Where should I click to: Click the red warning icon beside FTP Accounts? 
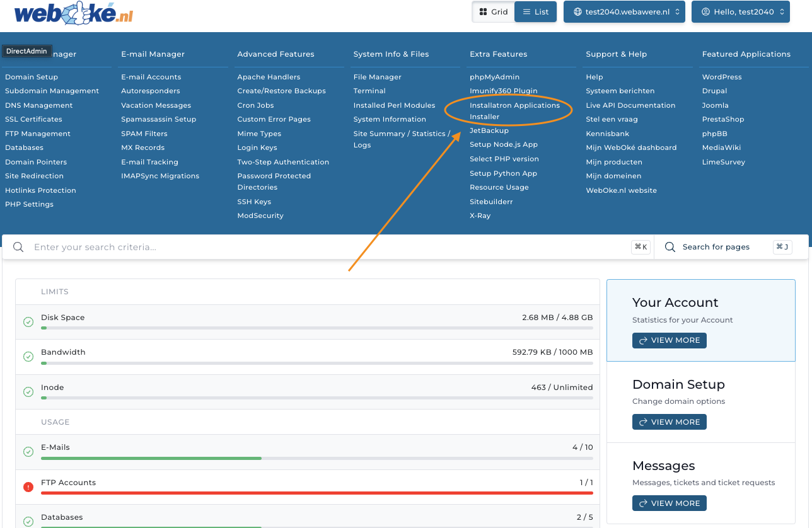pos(28,487)
